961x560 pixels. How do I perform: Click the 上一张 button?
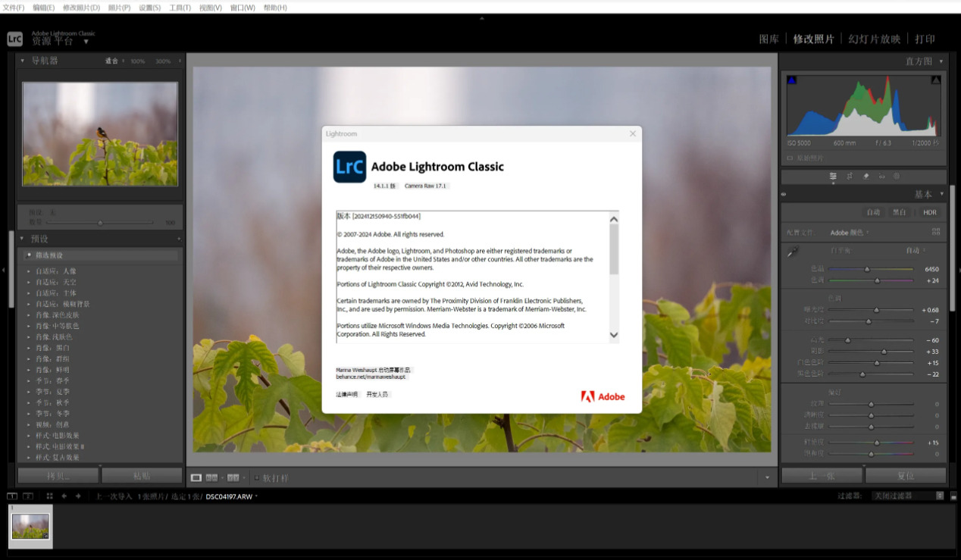(x=822, y=476)
